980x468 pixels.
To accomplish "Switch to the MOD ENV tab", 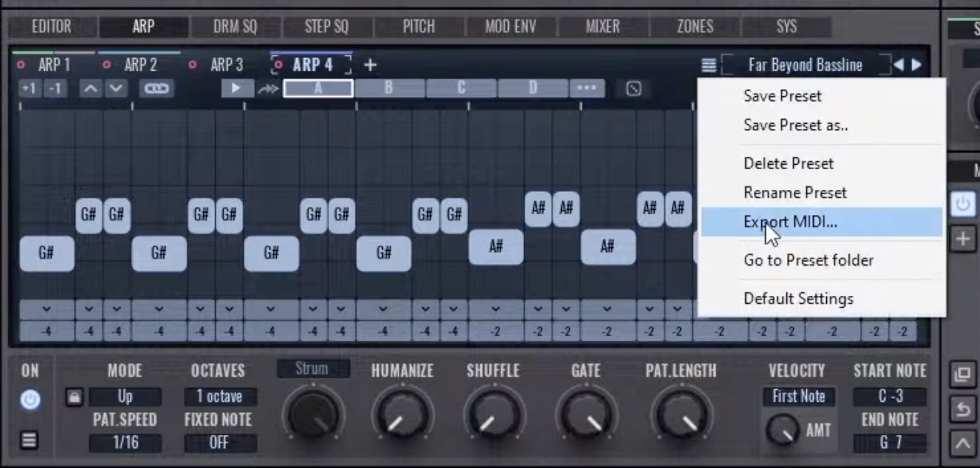I will coord(511,27).
